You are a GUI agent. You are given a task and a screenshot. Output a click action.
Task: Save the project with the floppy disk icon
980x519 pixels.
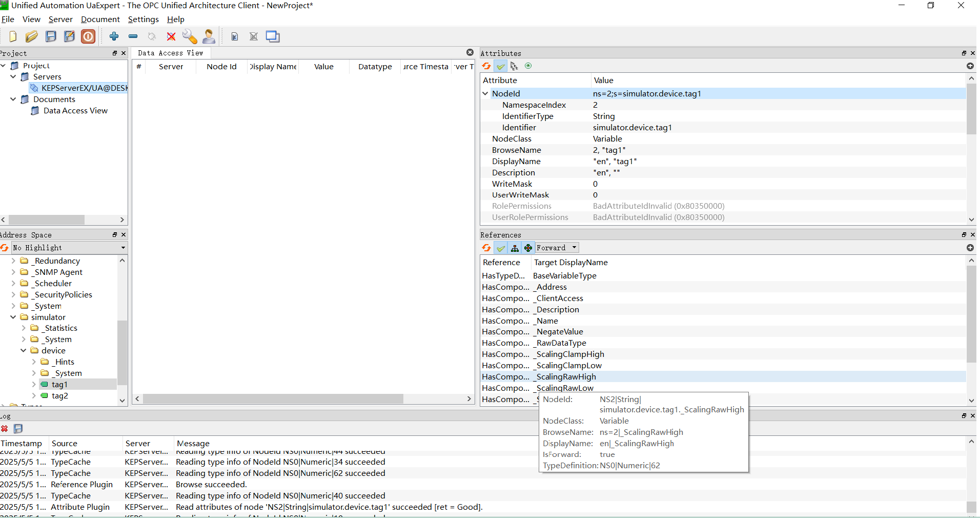51,36
